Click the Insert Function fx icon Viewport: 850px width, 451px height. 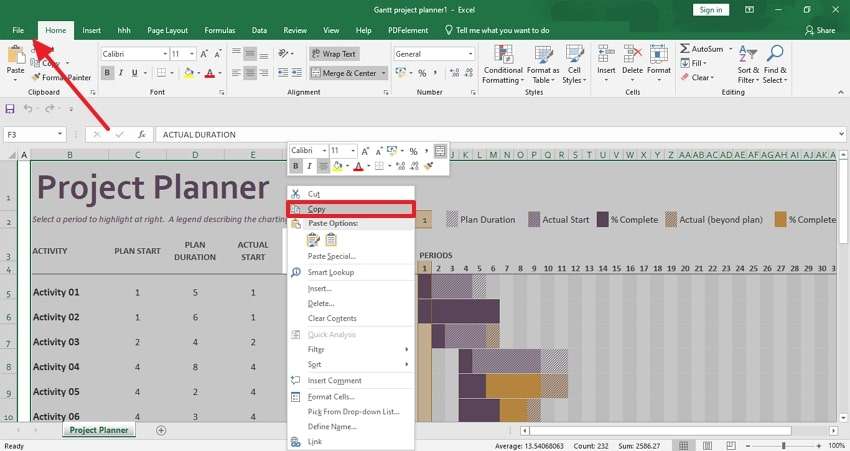tap(141, 134)
